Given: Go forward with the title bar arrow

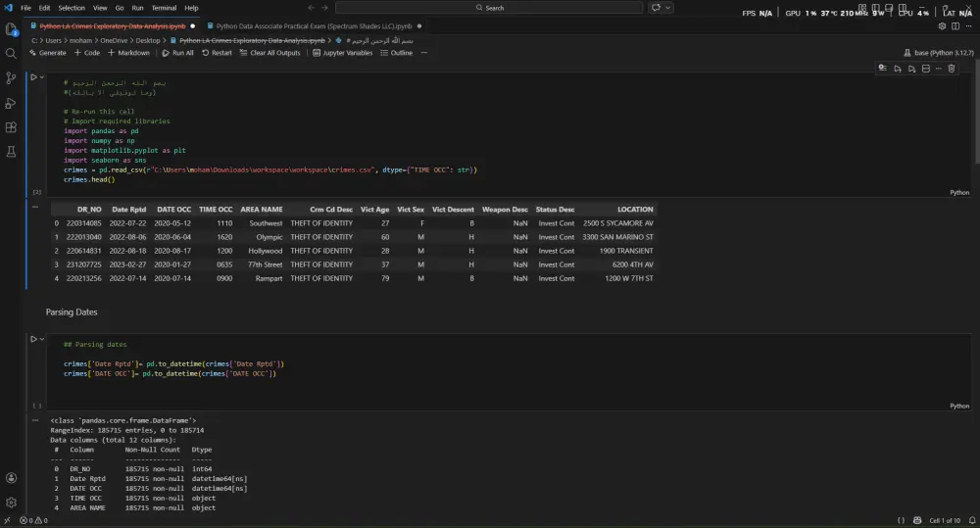Looking at the screenshot, I should [324, 8].
